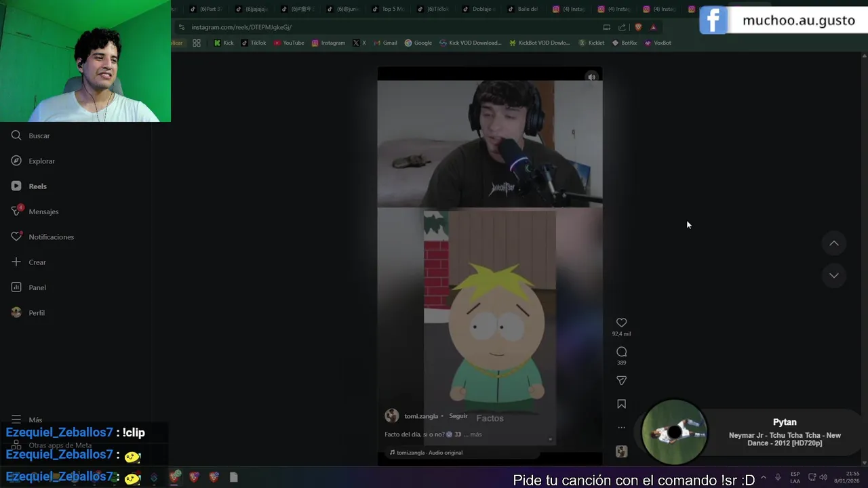Toggle reel sound with speaker icon

tap(591, 77)
